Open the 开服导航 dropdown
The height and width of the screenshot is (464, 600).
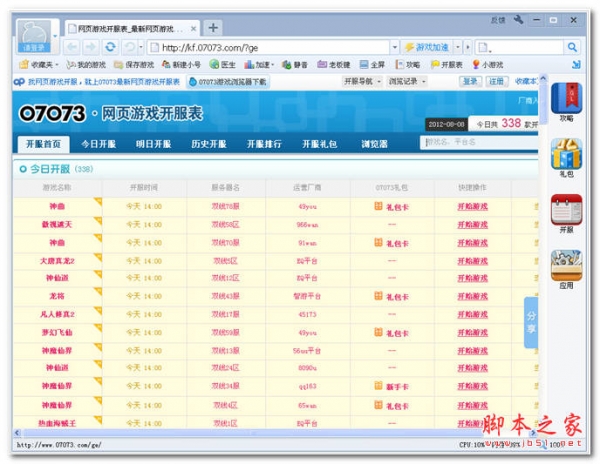click(x=362, y=81)
